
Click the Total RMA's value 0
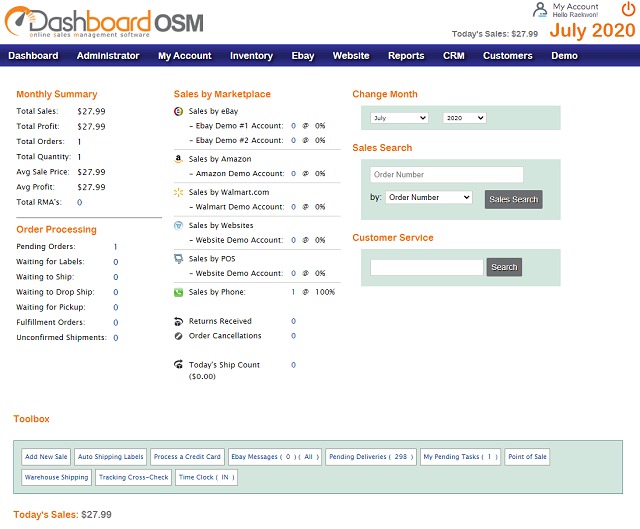point(79,202)
